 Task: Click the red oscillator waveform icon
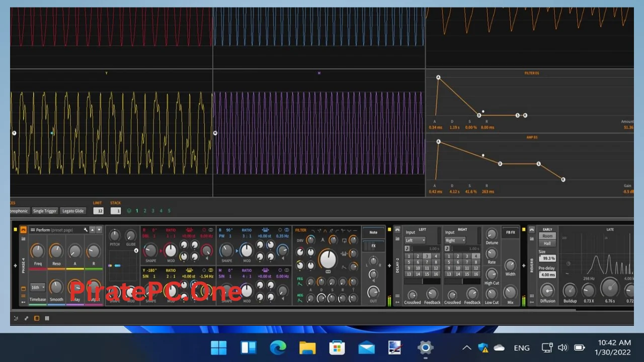tap(189, 230)
